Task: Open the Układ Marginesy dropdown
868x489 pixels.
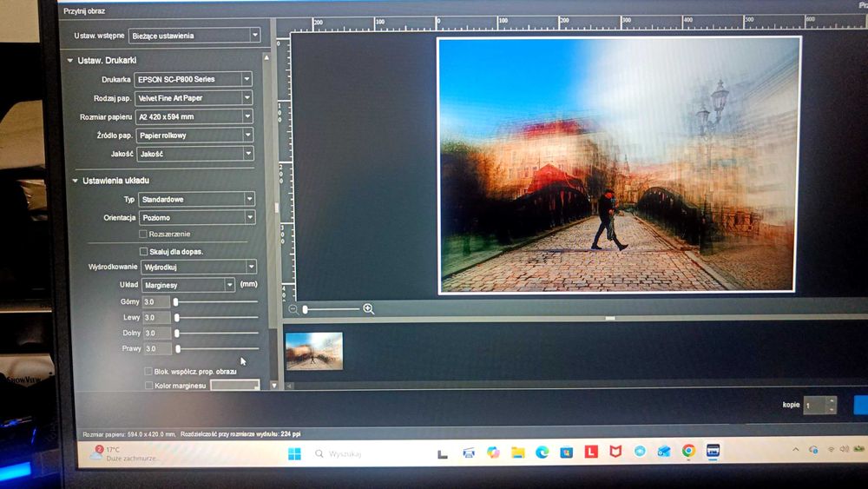Action: point(188,285)
